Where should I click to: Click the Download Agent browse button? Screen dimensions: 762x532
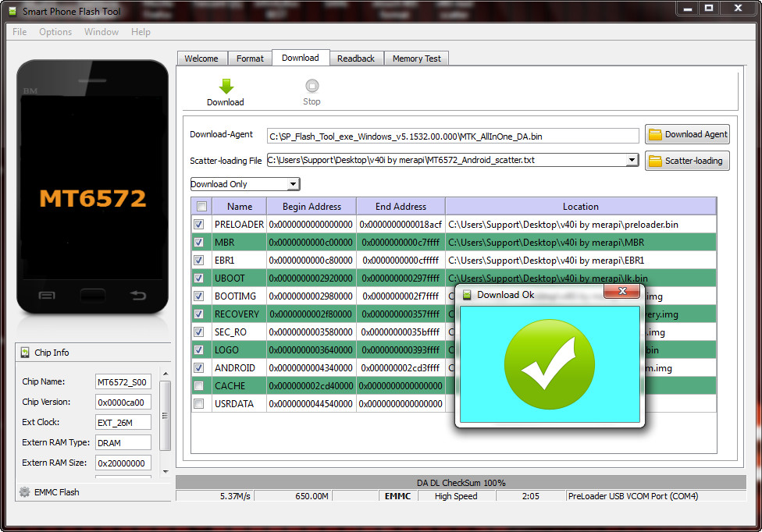click(x=687, y=134)
